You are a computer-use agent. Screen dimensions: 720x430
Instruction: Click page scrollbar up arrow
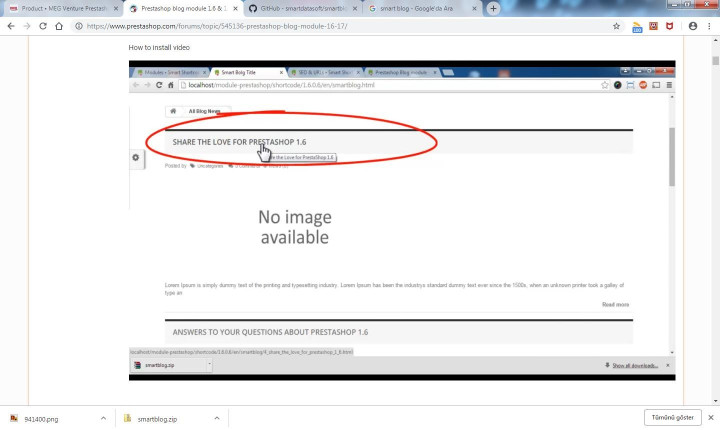click(x=715, y=40)
